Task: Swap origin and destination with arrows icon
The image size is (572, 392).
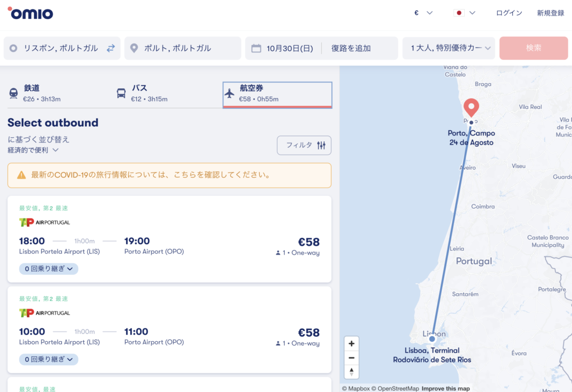Action: pos(111,48)
